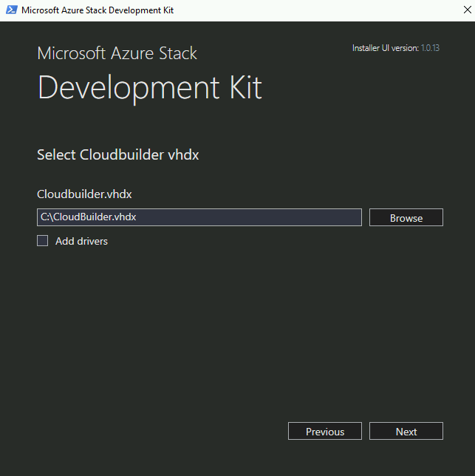The height and width of the screenshot is (476, 475).
Task: Enable the Add drivers checkbox
Action: (x=42, y=241)
